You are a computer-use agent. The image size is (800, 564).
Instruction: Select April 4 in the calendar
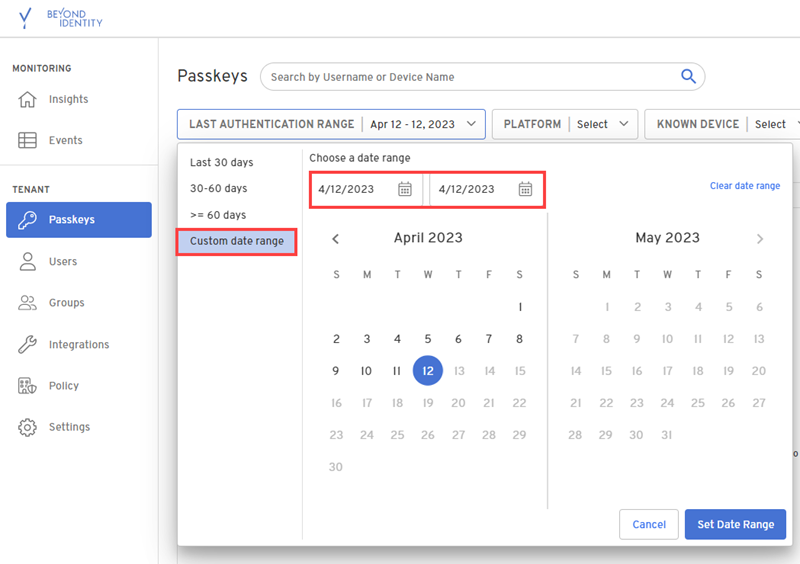(x=397, y=339)
